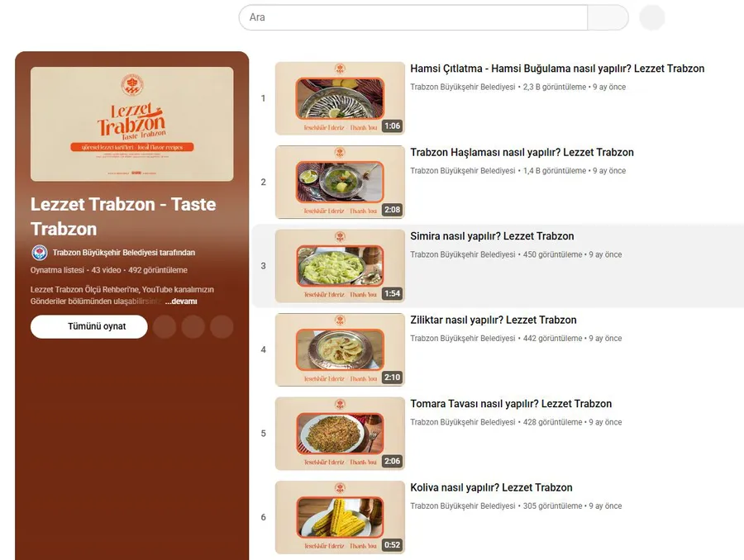The height and width of the screenshot is (560, 744).
Task: Open Simira video thumbnail with 1:54 duration
Action: click(340, 266)
